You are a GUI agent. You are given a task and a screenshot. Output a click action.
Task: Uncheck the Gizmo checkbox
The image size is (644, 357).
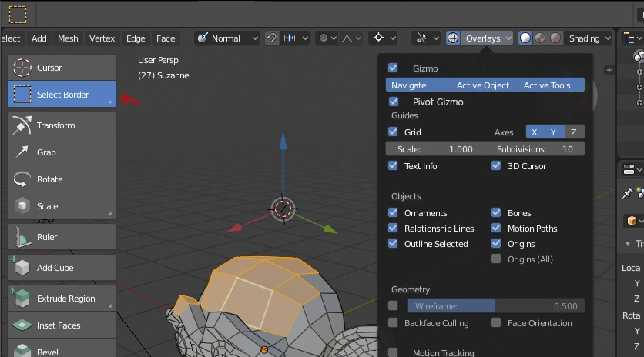(393, 68)
